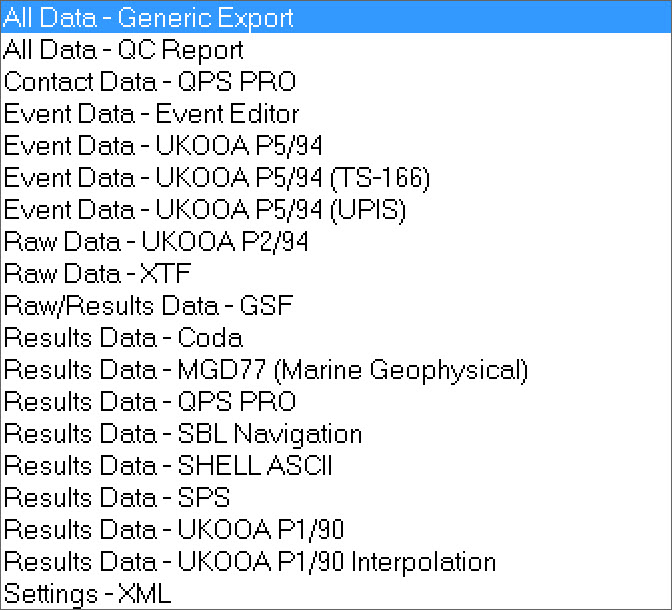The height and width of the screenshot is (610, 672).
Task: Select Raw Data - UKOOA P2/94
Action: pos(156,242)
